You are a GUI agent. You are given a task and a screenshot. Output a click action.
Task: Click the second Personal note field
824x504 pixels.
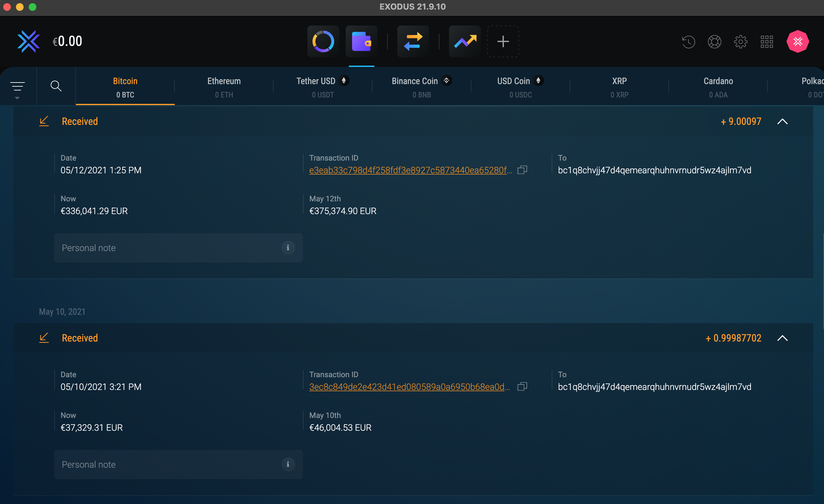pyautogui.click(x=178, y=464)
